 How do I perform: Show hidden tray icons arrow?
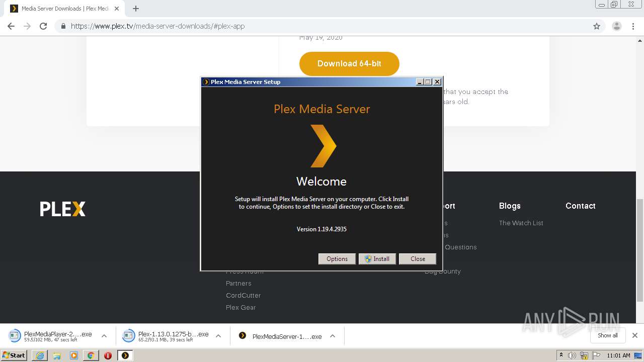561,355
